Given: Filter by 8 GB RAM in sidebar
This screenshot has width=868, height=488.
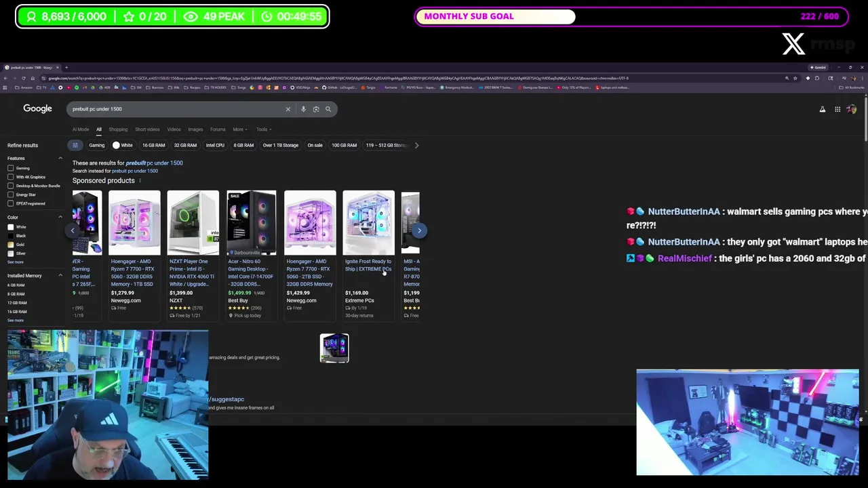Looking at the screenshot, I should 16,294.
